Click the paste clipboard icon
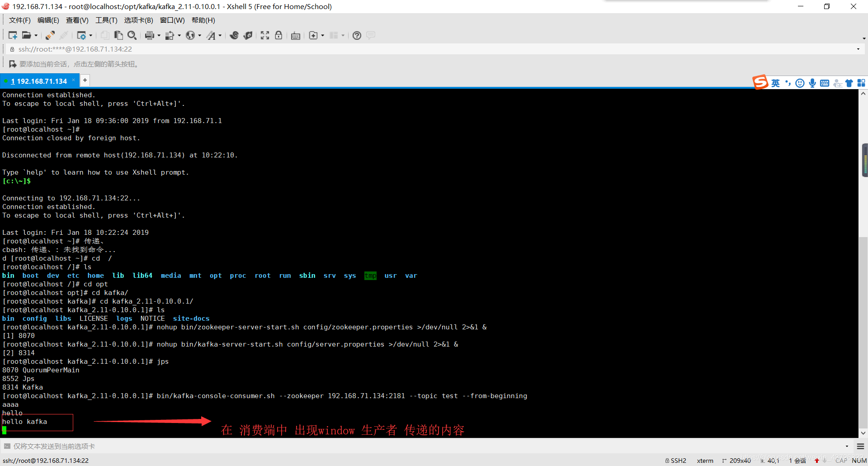This screenshot has height=466, width=868. (x=118, y=35)
